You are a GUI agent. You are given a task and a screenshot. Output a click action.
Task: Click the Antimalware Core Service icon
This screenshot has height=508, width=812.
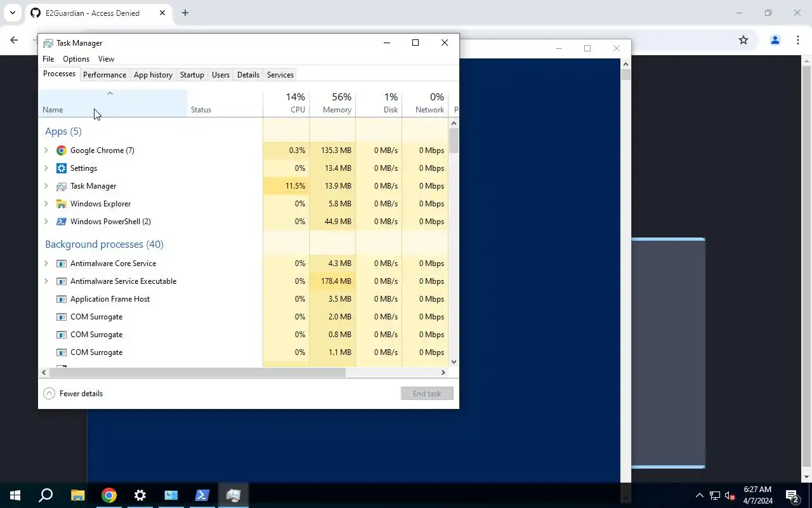tap(62, 264)
